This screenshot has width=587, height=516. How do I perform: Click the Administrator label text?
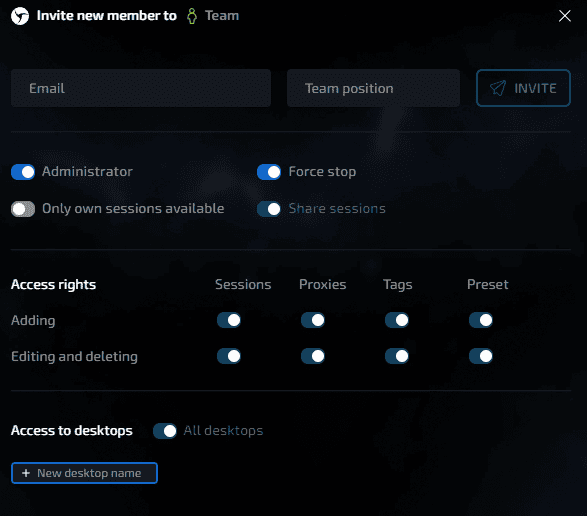87,172
